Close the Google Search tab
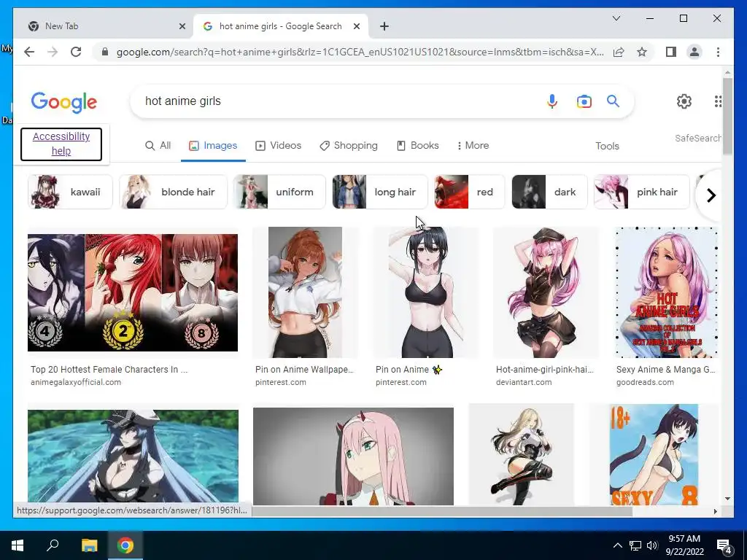The width and height of the screenshot is (747, 560). click(356, 27)
